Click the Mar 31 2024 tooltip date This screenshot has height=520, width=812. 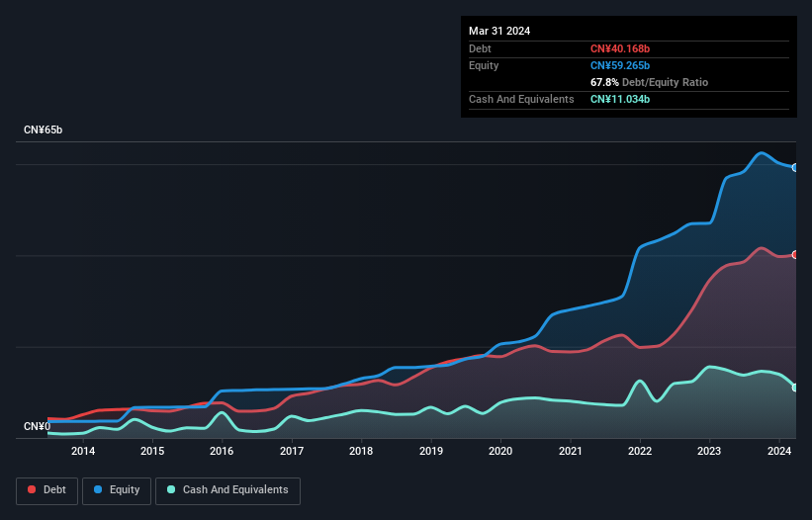coord(499,31)
